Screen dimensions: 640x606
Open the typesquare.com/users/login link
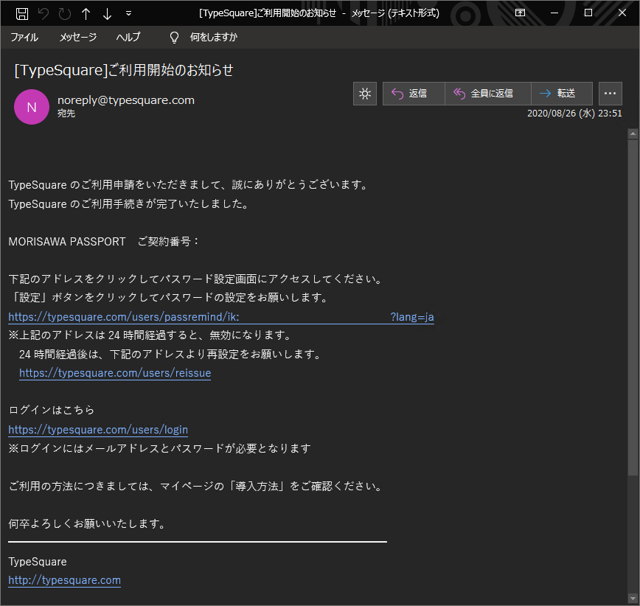point(98,429)
